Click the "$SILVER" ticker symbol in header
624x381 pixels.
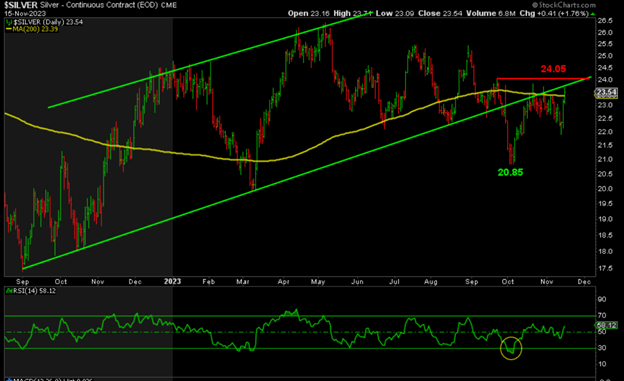pos(21,5)
